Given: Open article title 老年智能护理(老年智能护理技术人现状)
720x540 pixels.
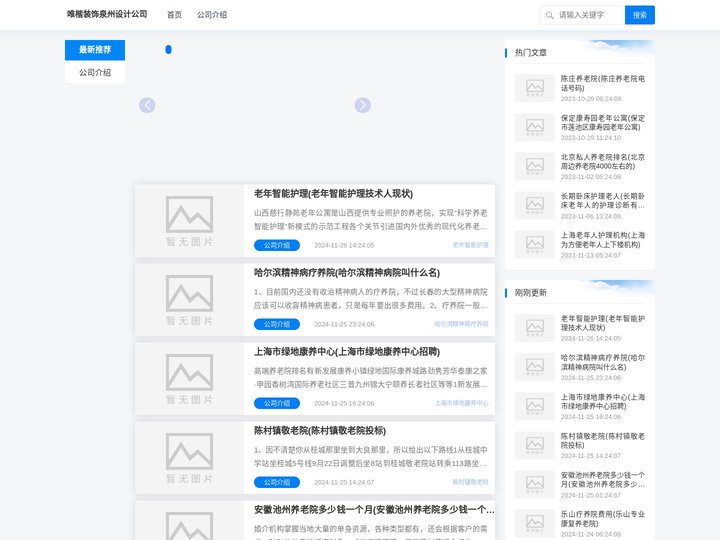Looking at the screenshot, I should [x=333, y=194].
